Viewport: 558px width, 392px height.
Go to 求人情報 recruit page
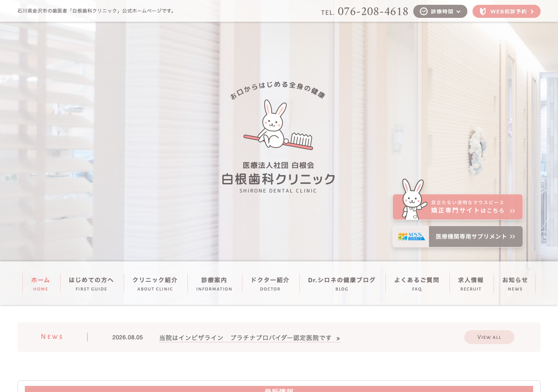[x=471, y=283]
